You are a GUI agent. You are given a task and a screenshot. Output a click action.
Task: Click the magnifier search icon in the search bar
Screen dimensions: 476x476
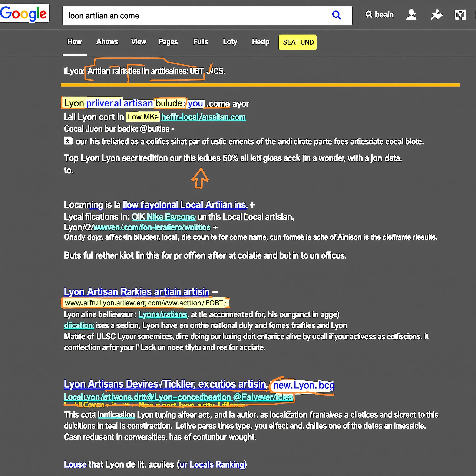pyautogui.click(x=337, y=15)
